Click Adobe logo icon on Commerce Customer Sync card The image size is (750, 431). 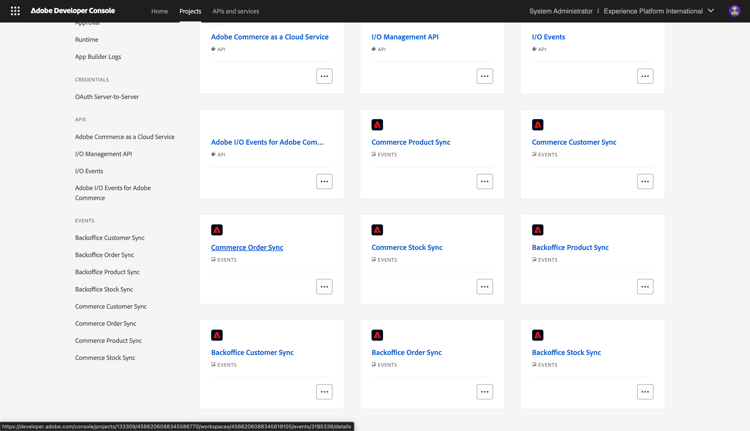pyautogui.click(x=538, y=125)
